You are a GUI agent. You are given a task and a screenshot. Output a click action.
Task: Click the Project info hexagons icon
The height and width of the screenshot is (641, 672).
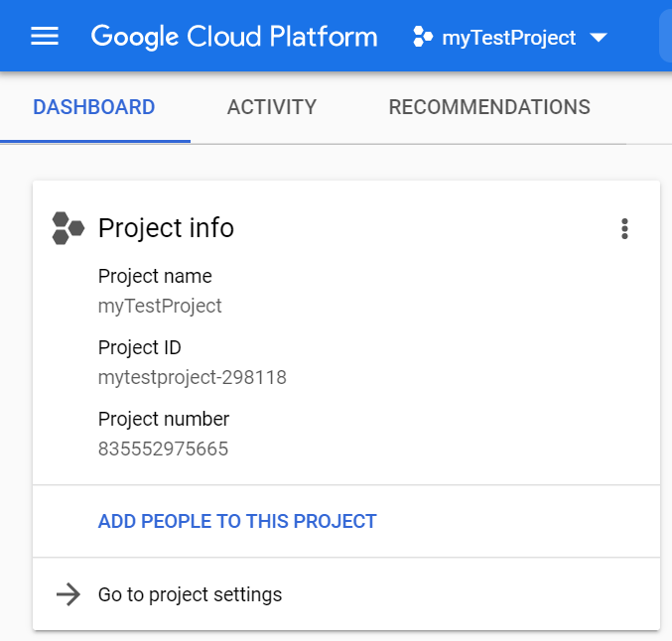(x=67, y=228)
